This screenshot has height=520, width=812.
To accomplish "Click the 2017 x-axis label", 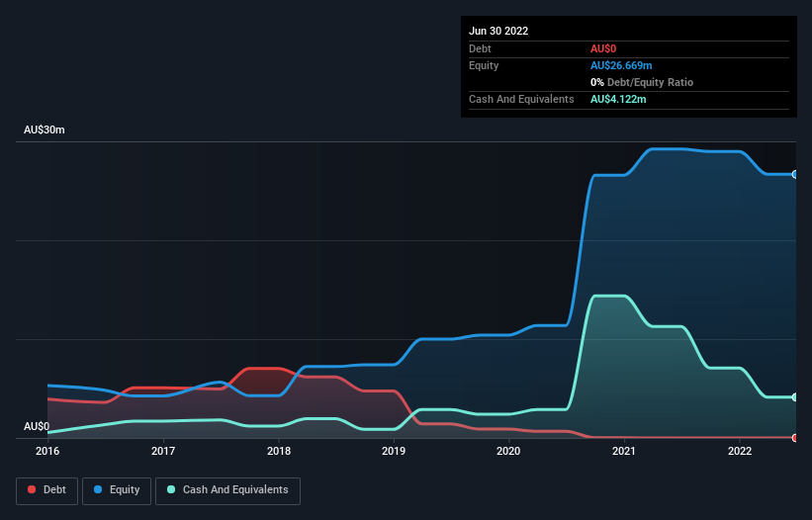I will [x=163, y=451].
